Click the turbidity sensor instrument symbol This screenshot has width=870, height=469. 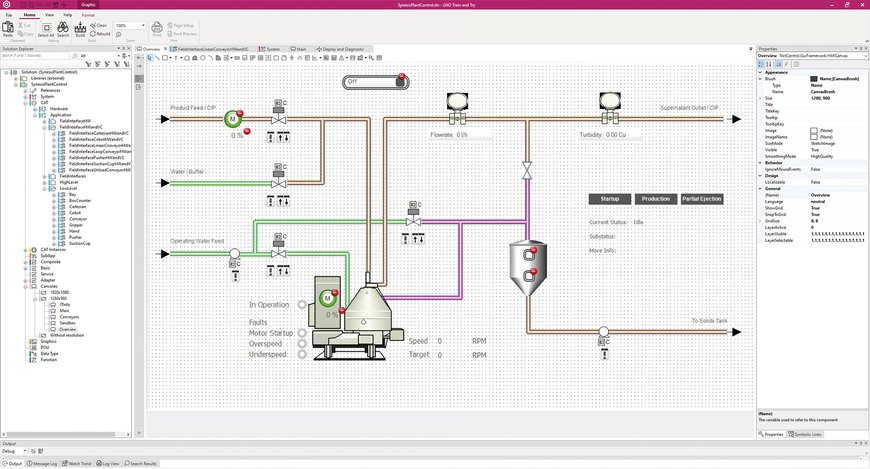click(x=610, y=107)
